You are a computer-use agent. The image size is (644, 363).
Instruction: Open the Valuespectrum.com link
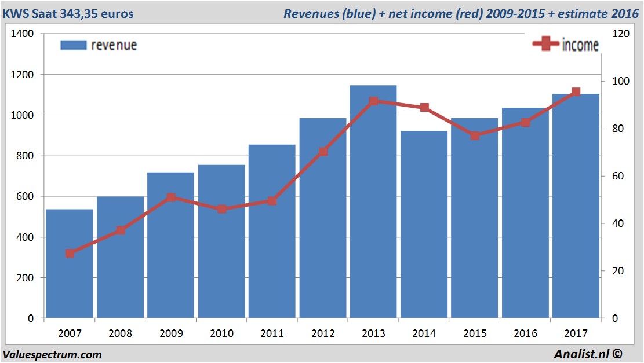click(x=52, y=354)
